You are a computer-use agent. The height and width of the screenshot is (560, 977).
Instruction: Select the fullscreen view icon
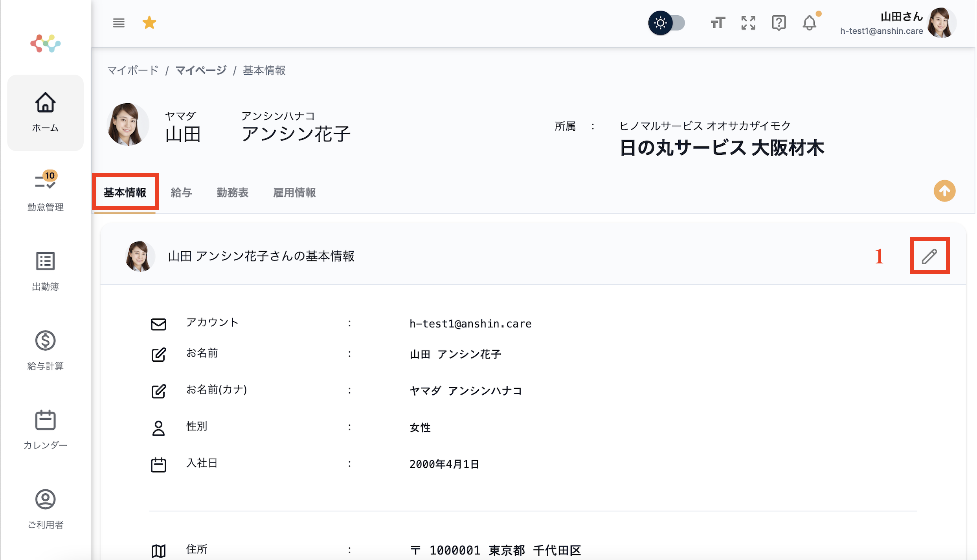click(x=748, y=23)
